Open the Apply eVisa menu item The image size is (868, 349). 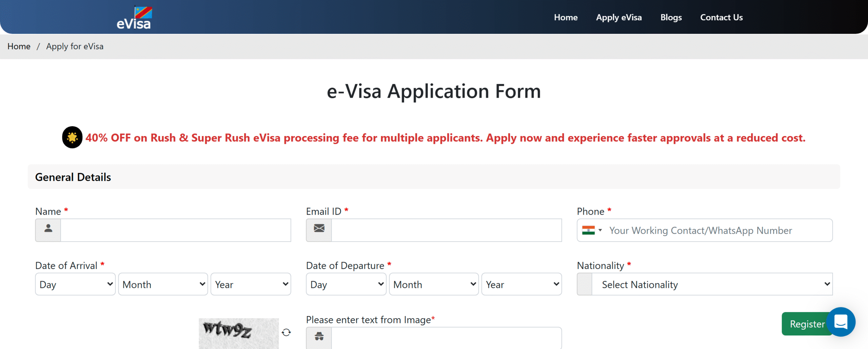619,17
